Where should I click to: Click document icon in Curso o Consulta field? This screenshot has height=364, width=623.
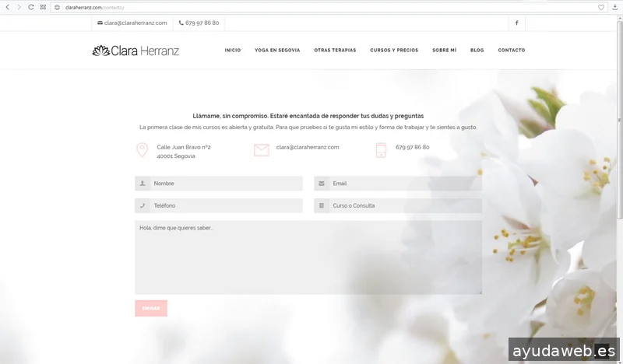pos(322,205)
